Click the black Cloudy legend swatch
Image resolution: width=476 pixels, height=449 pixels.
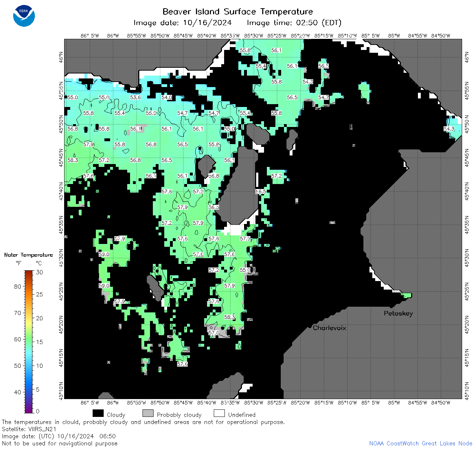point(98,413)
